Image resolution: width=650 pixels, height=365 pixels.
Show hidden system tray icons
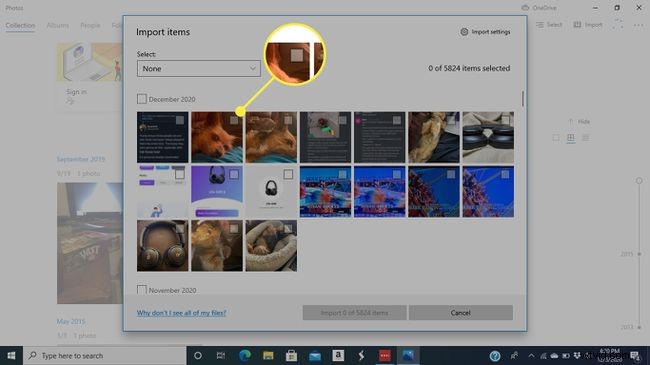(531, 355)
